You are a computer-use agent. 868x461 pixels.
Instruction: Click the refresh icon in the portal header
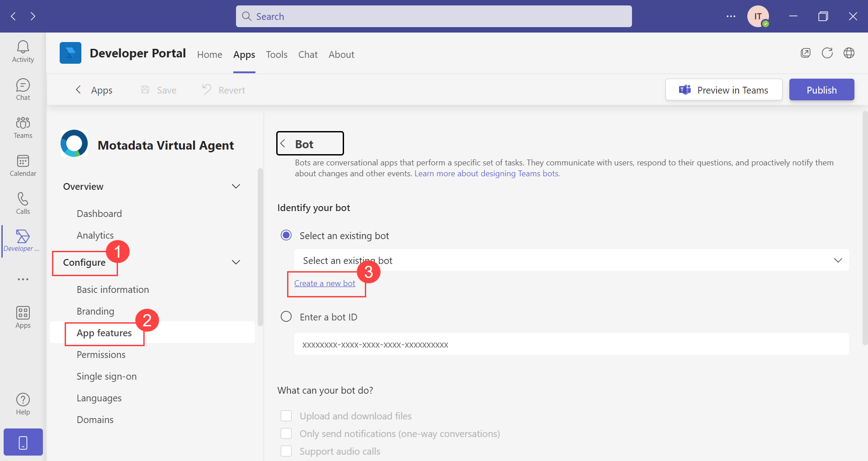[x=827, y=53]
